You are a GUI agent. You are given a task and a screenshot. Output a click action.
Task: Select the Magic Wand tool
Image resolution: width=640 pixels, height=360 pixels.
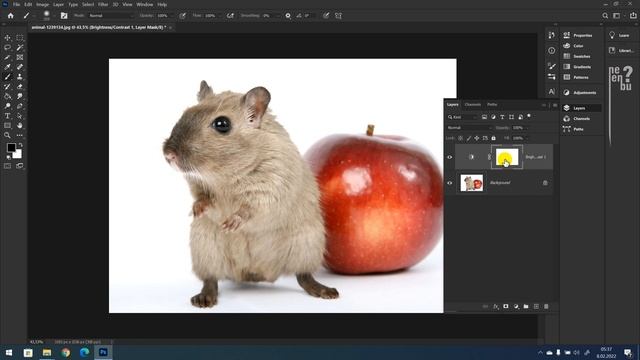point(20,47)
